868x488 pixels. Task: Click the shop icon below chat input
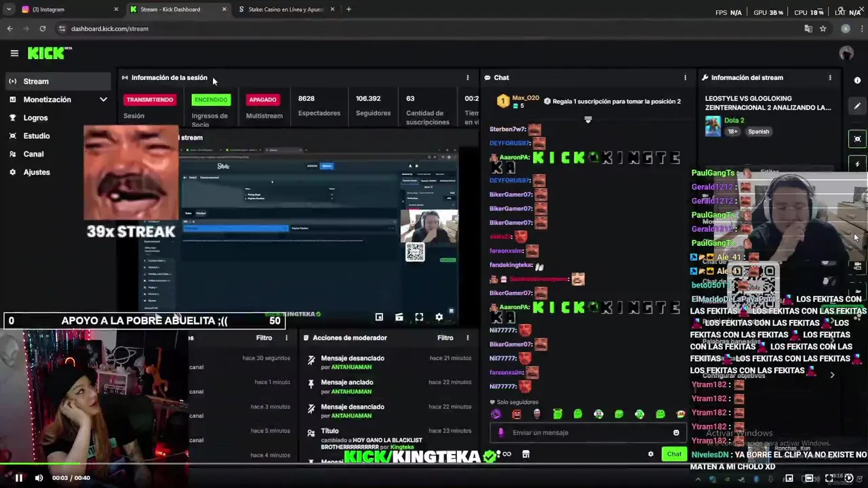(x=526, y=454)
